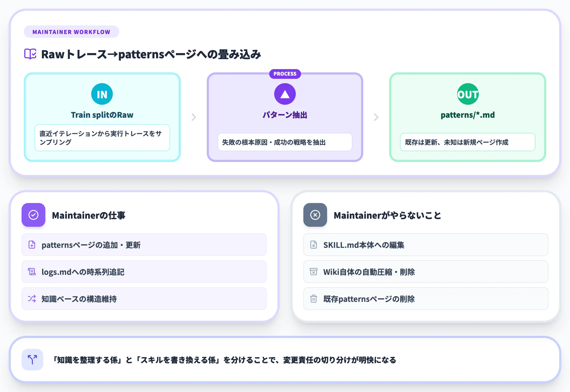The width and height of the screenshot is (570, 392).
Task: Click the Train splitのRaw card title
Action: 102,115
